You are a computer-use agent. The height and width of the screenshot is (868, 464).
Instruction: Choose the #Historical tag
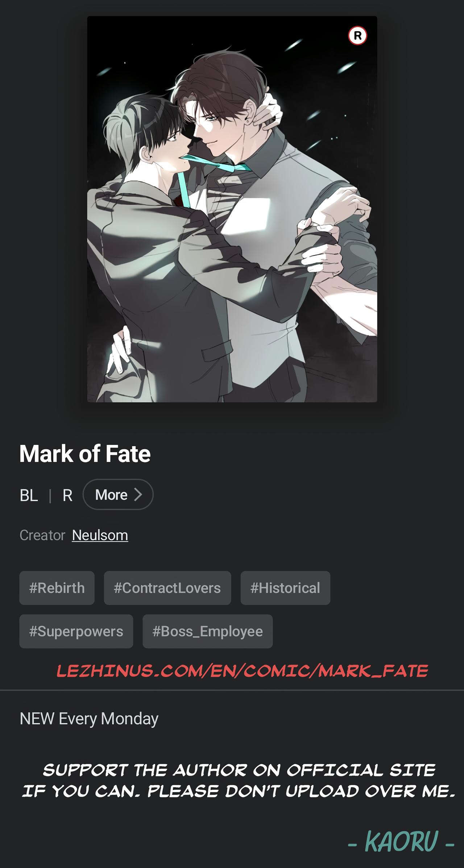tap(285, 588)
